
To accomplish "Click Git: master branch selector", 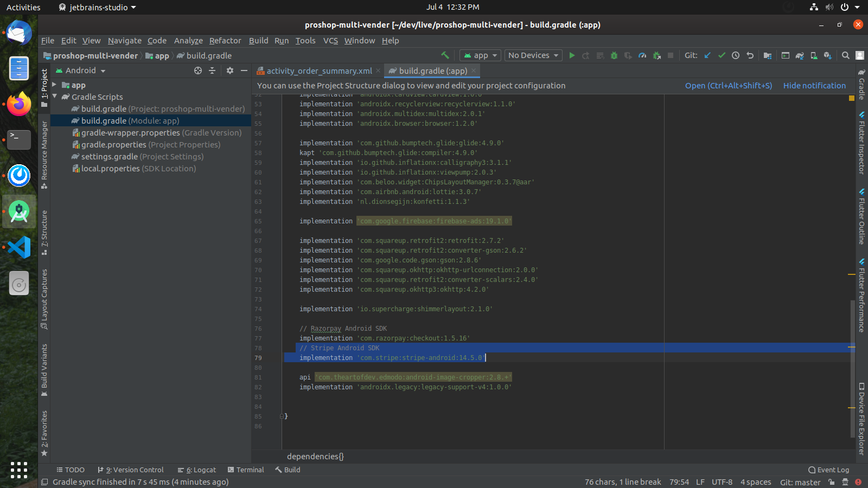I will coord(800,482).
